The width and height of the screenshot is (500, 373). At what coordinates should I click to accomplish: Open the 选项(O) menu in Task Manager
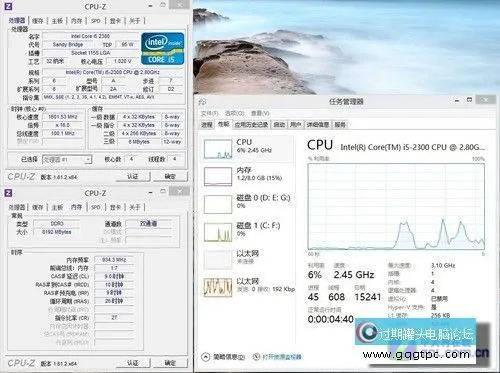234,113
